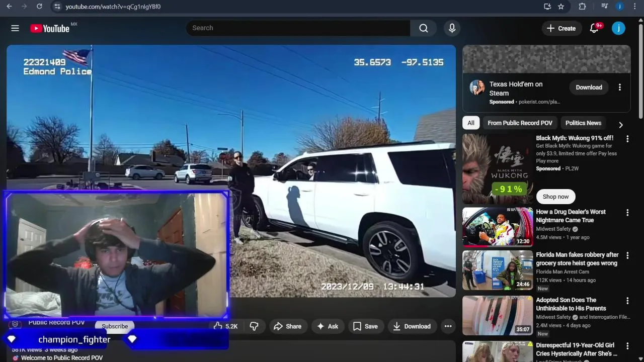
Task: Click the page vertical scrollbar
Action: click(640, 70)
